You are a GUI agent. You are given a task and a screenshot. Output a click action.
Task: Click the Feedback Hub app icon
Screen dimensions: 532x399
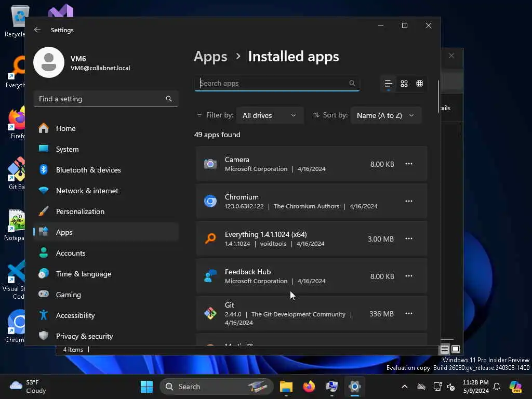point(210,276)
